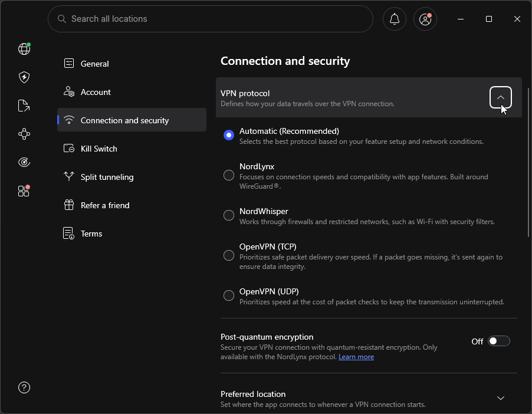Maximize the NordVPN window
The image size is (532, 414).
point(488,19)
